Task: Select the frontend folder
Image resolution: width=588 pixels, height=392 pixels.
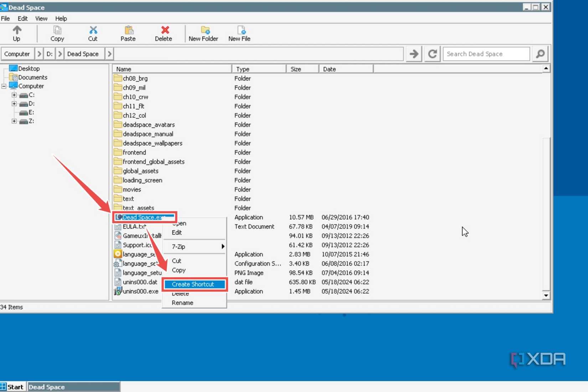Action: [130, 153]
